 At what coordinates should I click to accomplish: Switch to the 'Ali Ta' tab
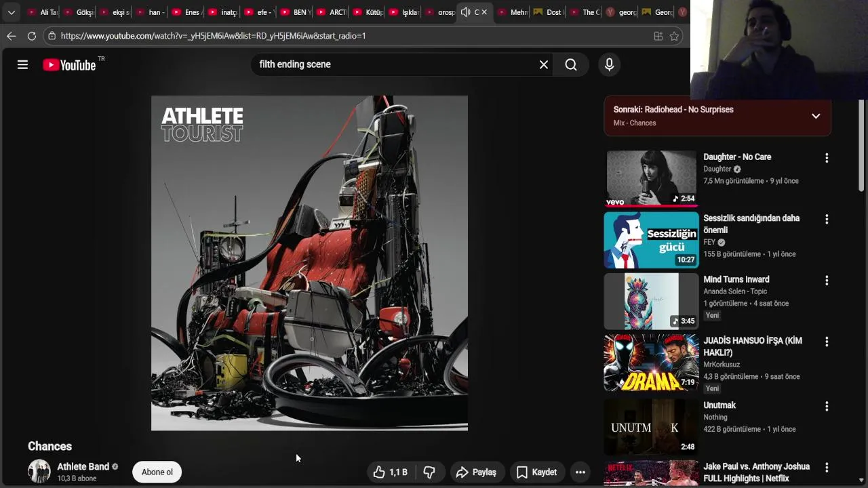[42, 12]
